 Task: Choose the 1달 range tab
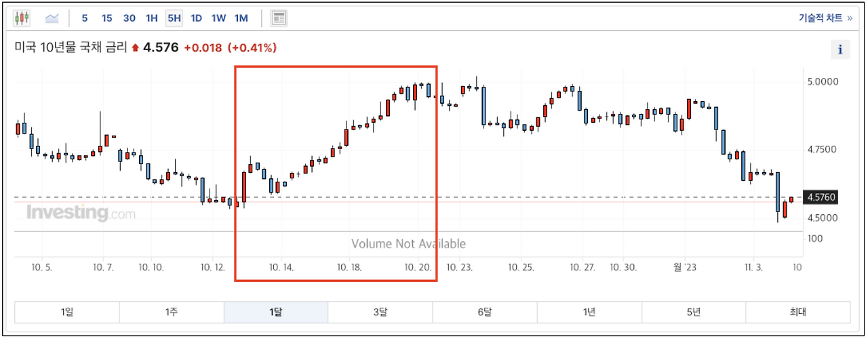276,312
